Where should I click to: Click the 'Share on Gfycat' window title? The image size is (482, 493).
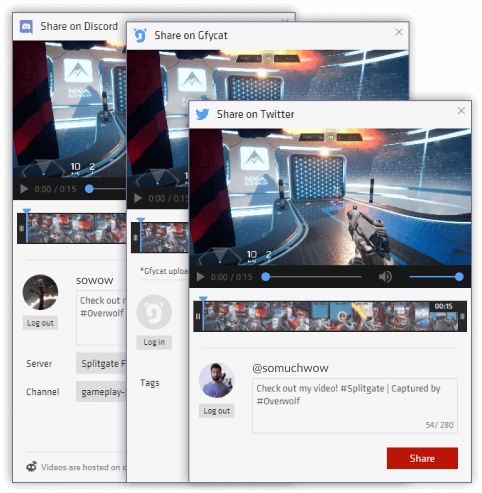(191, 35)
